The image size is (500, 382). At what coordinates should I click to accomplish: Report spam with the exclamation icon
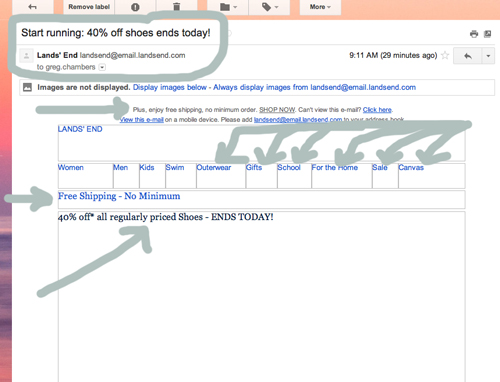pos(135,7)
